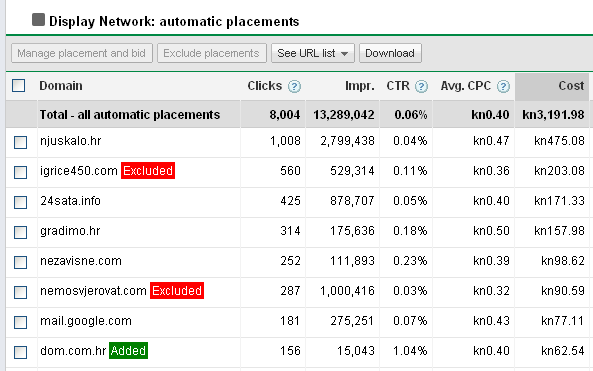
Task: Click Manage placement and bid button
Action: (82, 53)
